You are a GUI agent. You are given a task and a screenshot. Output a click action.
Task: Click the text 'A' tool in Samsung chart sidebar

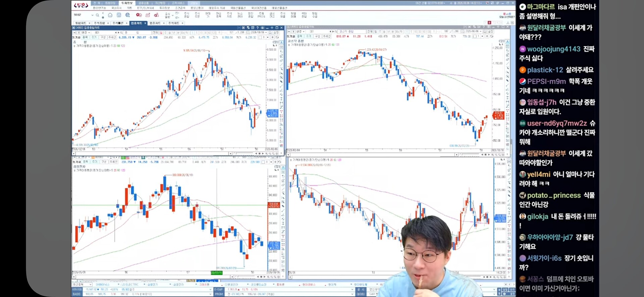(283, 167)
